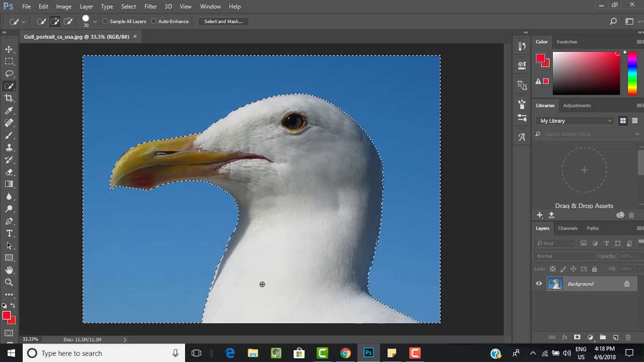The height and width of the screenshot is (362, 644).
Task: Expand the Adobe Stock search options chevron
Action: coord(637,134)
